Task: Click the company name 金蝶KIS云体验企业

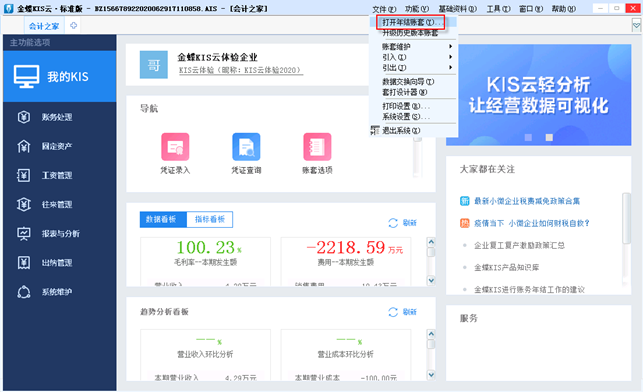Action: pos(217,57)
